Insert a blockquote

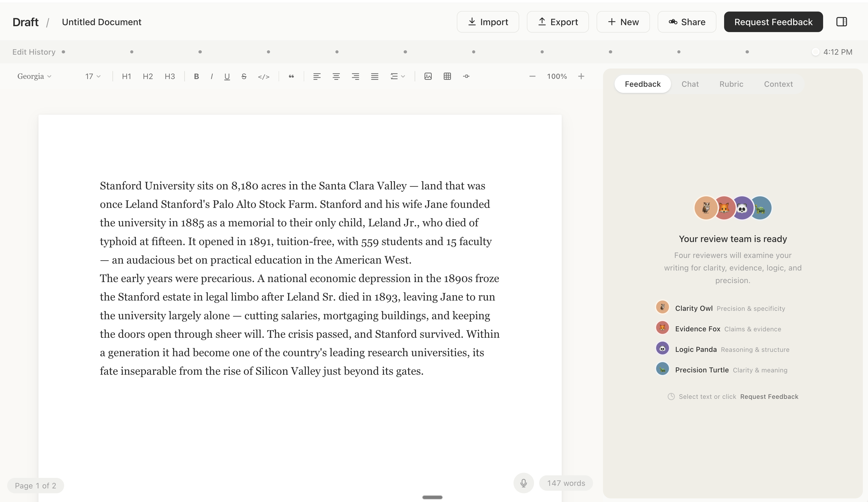click(291, 76)
